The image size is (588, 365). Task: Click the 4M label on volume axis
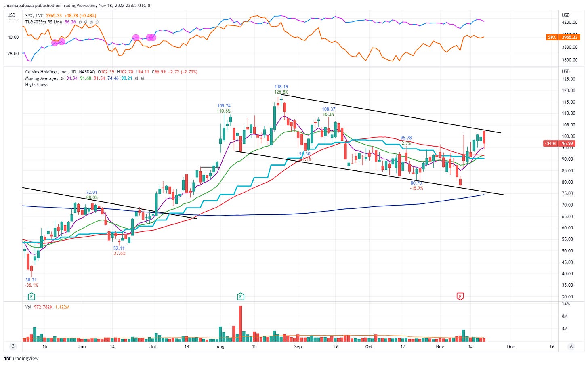pos(565,329)
